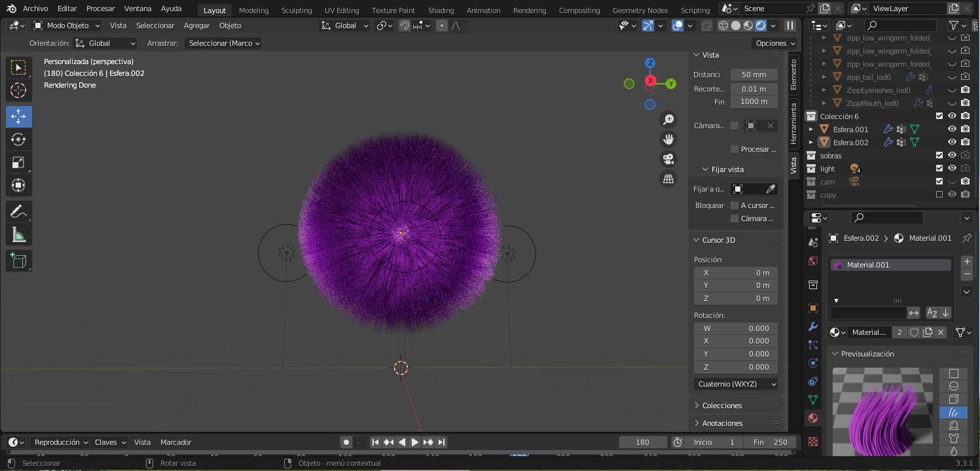Open the Editar menu
Viewport: 980px width, 471px height.
click(67, 9)
